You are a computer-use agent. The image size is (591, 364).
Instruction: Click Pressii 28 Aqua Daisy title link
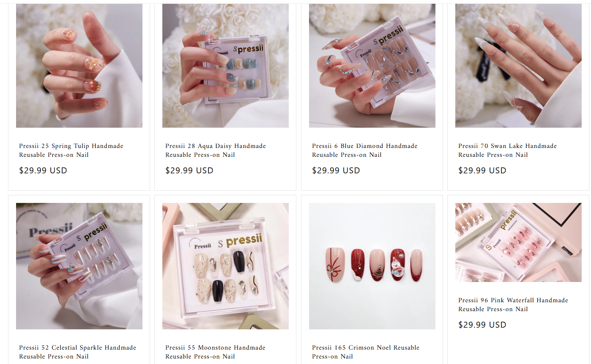pyautogui.click(x=216, y=150)
